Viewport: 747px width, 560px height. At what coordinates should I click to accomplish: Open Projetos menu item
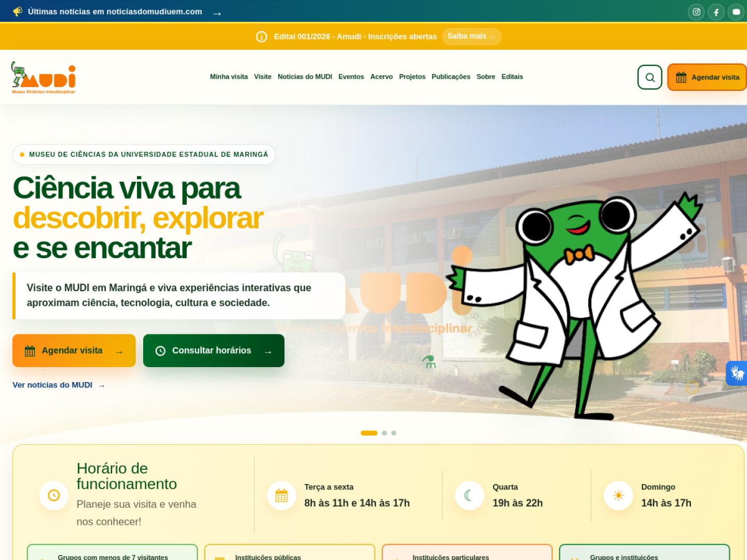[x=412, y=77]
